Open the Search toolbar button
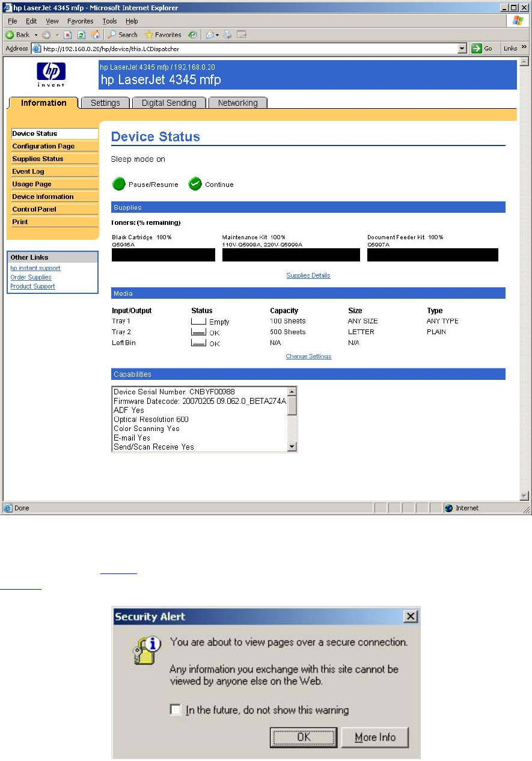The width and height of the screenshot is (532, 761). click(x=123, y=35)
